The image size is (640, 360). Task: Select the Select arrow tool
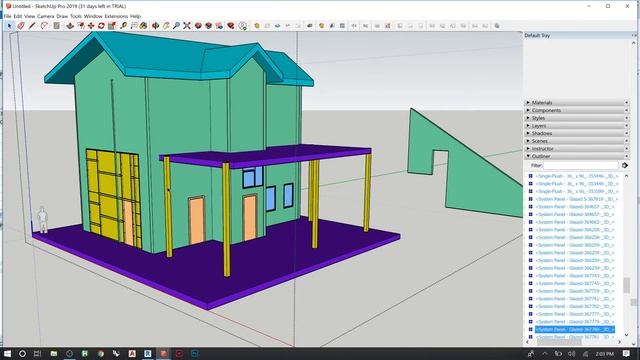point(9,26)
